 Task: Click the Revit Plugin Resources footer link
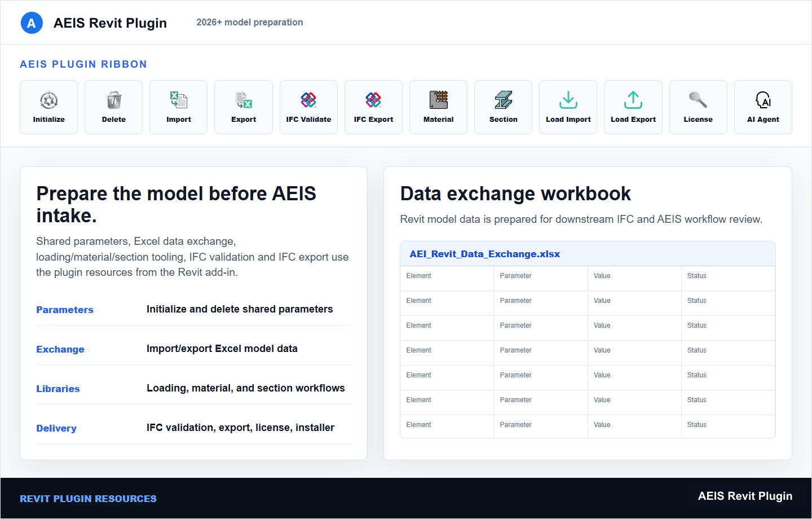(88, 499)
